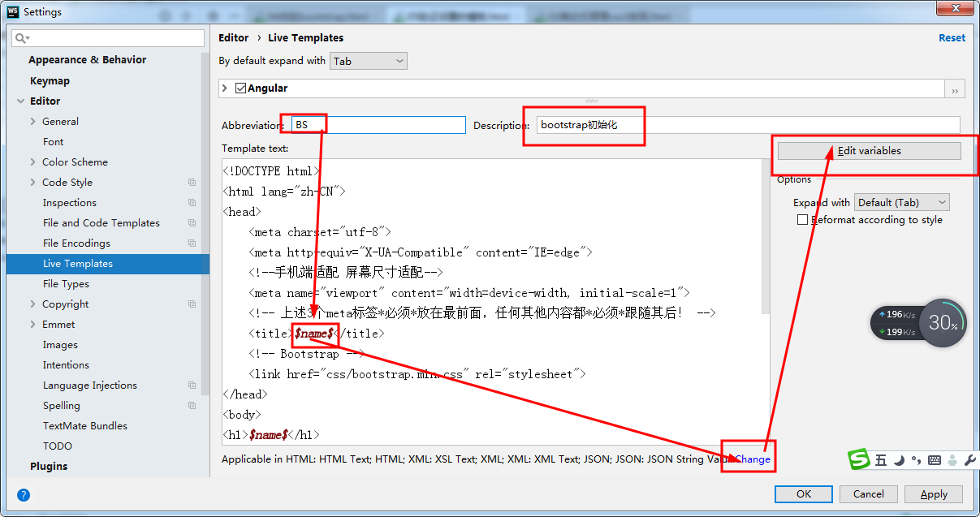Open File and Code Templates page

click(101, 223)
